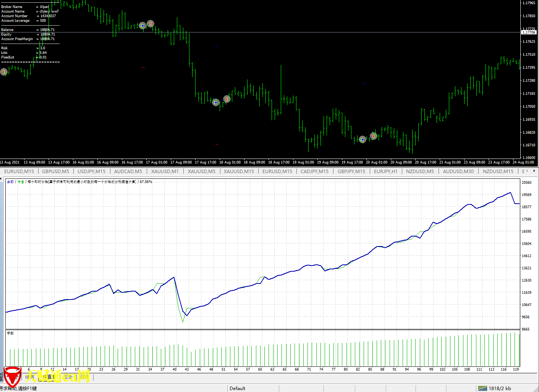Image resolution: width=539 pixels, height=392 pixels.
Task: Open the XAUUSD,M1 chart tab
Action: [x=165, y=172]
